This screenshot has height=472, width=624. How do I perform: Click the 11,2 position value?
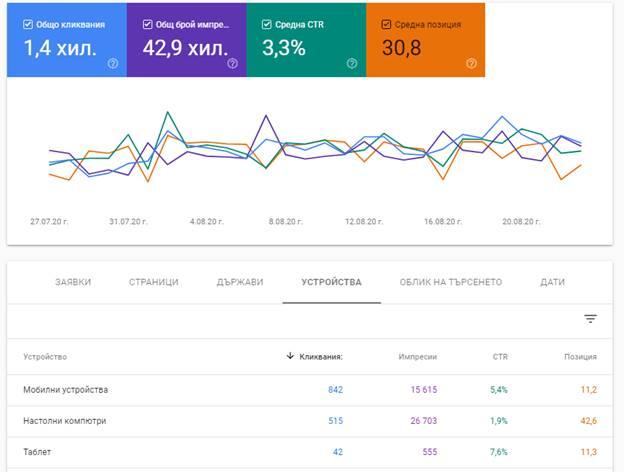[x=589, y=390]
